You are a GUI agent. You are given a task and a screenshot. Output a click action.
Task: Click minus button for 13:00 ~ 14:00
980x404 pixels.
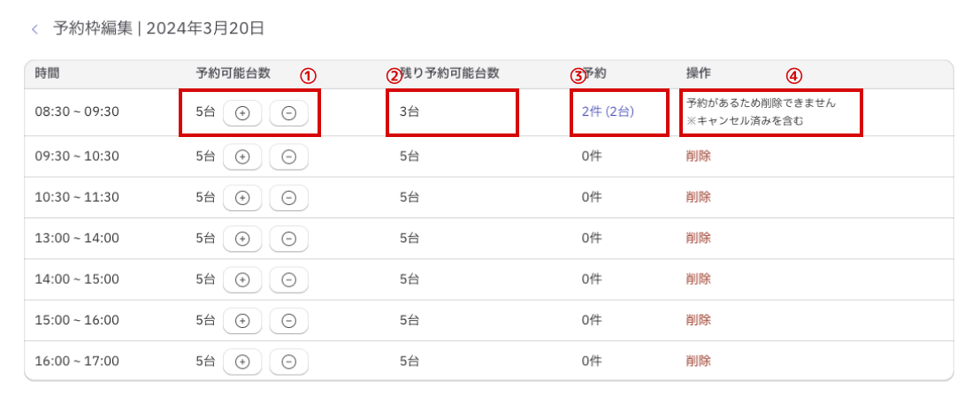[288, 239]
